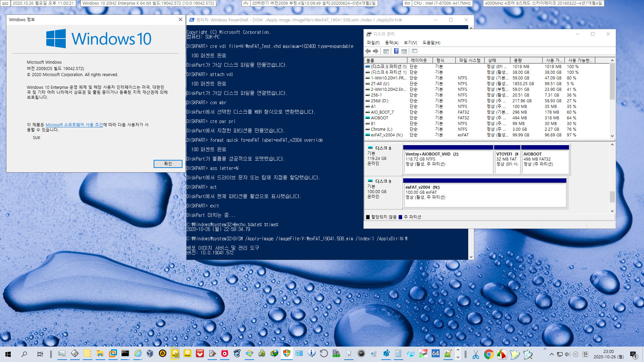Click Forward arrow in Disk Management toolbar
The height and width of the screenshot is (362, 644).
pyautogui.click(x=376, y=51)
